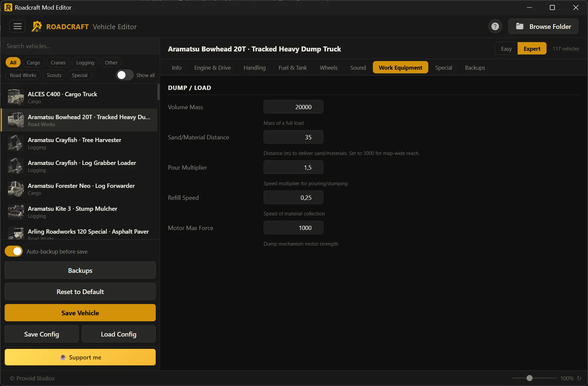This screenshot has height=386, width=588.
Task: Filter vehicles by Road Works
Action: tap(23, 75)
